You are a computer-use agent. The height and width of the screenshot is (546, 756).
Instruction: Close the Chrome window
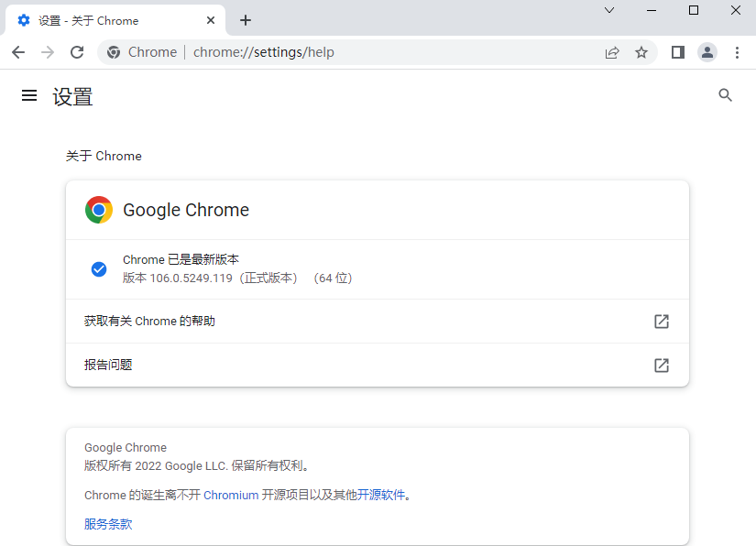click(736, 10)
